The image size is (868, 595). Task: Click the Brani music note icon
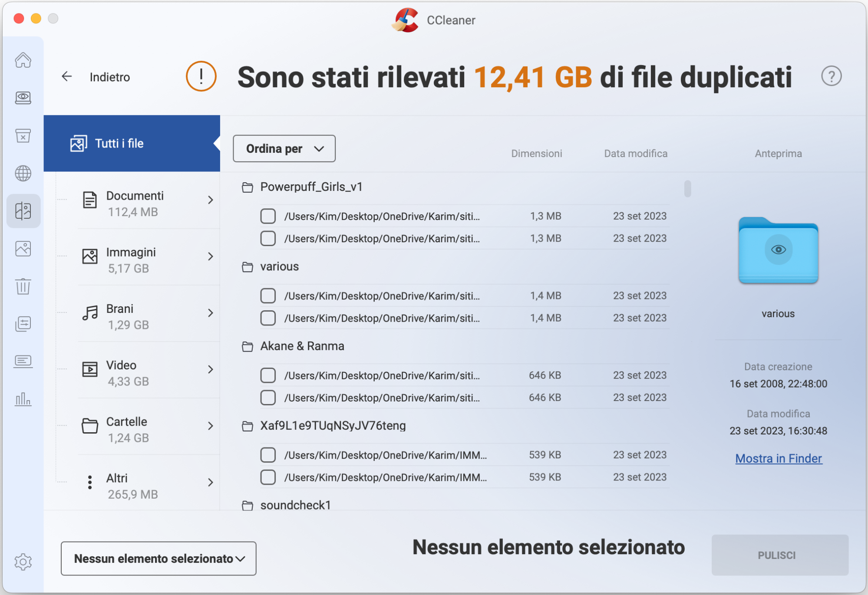(90, 313)
